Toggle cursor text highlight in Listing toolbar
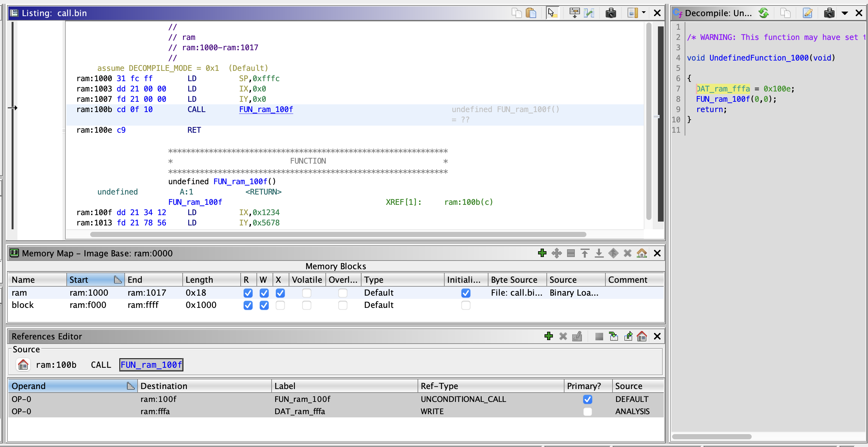This screenshot has width=868, height=447. (552, 13)
